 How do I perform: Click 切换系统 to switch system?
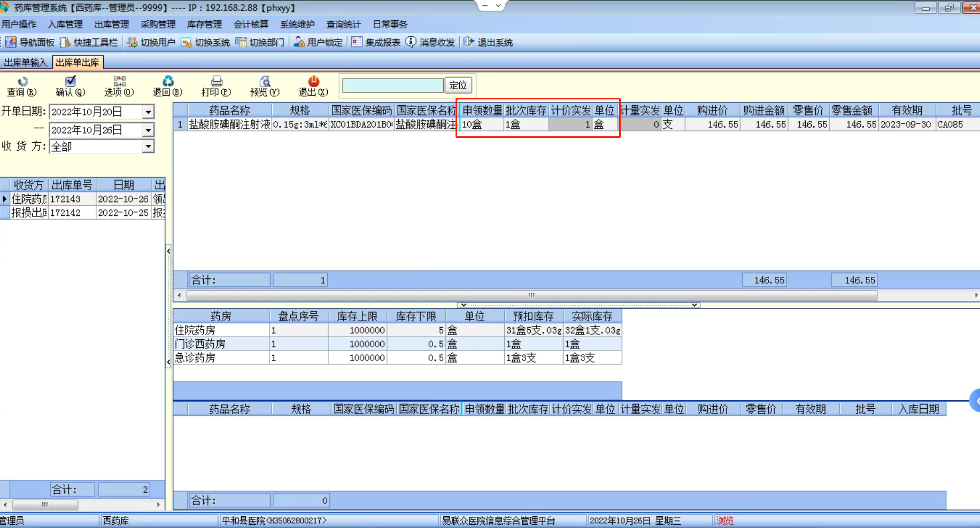pyautogui.click(x=205, y=42)
